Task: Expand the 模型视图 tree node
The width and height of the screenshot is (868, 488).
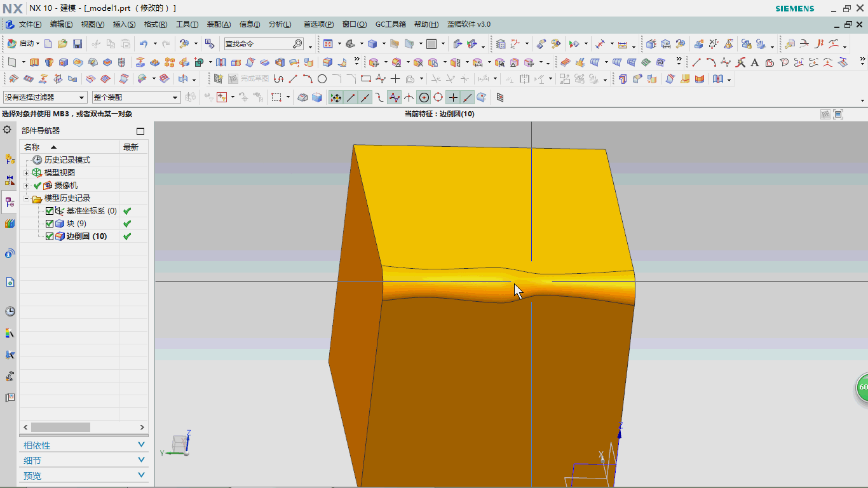Action: [x=26, y=173]
